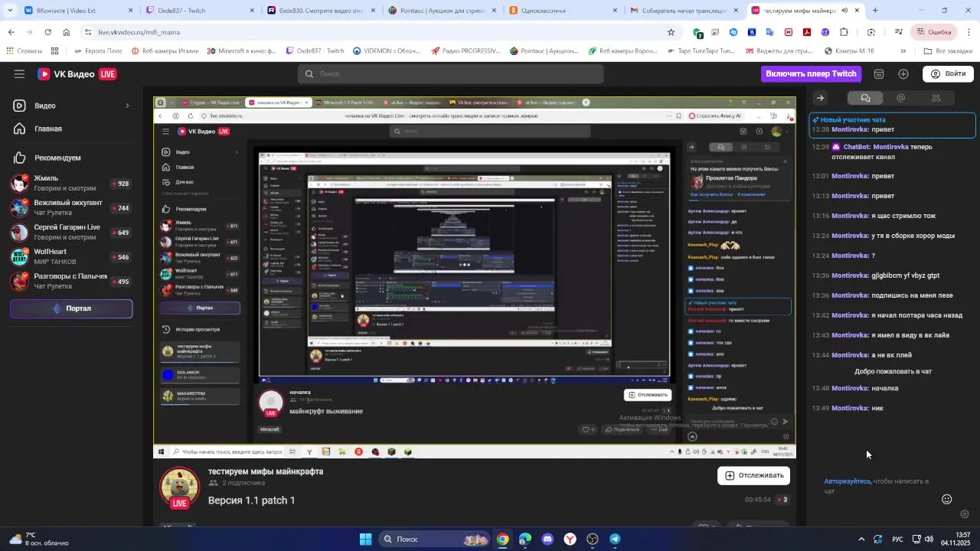Open the tab search dropdown arrow
The image size is (980, 551).
10,11
